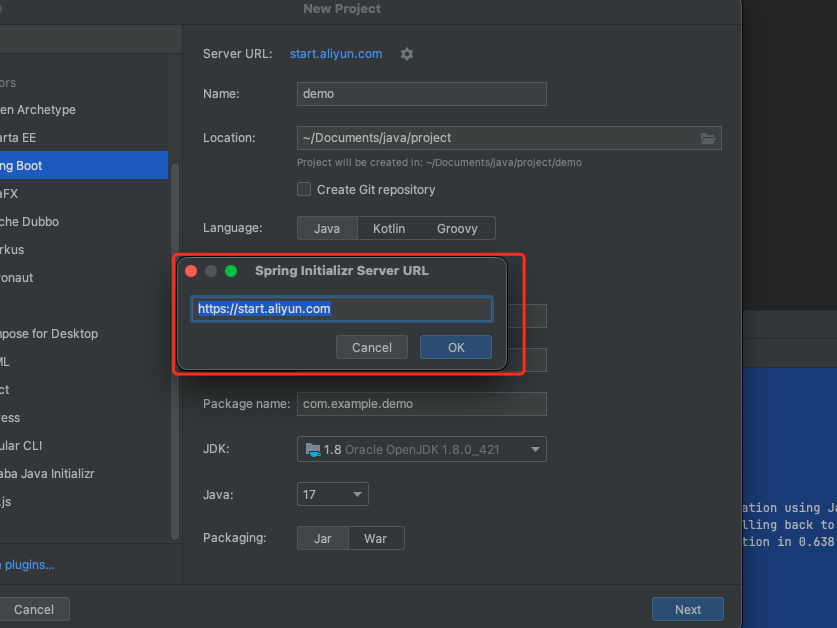Select React generator in sidebar
Viewport: 837px width, 628px height.
[x=84, y=390]
